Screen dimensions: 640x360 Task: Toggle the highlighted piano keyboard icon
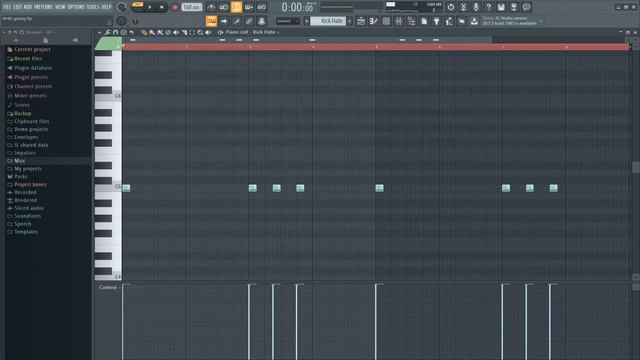point(211,21)
